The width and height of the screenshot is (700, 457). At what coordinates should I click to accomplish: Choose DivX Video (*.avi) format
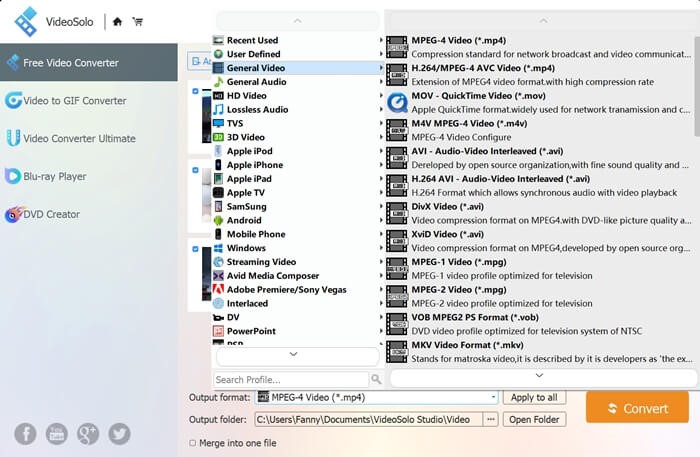coord(539,213)
